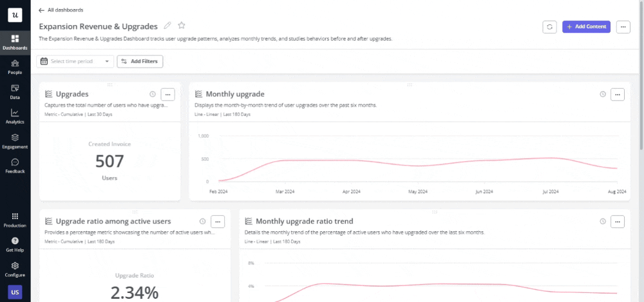
Task: Click the refresh dashboard icon
Action: 549,26
